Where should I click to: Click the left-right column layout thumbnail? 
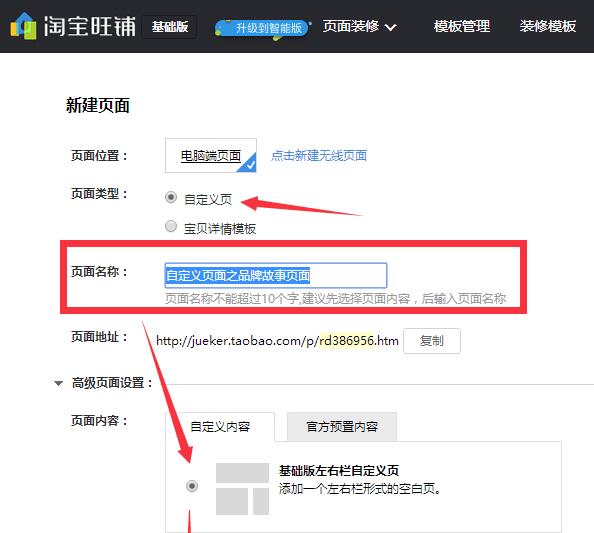pos(242,489)
